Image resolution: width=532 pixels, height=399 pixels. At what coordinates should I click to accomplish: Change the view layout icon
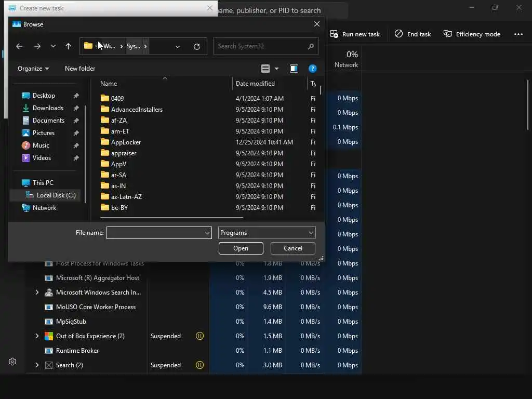(x=265, y=69)
